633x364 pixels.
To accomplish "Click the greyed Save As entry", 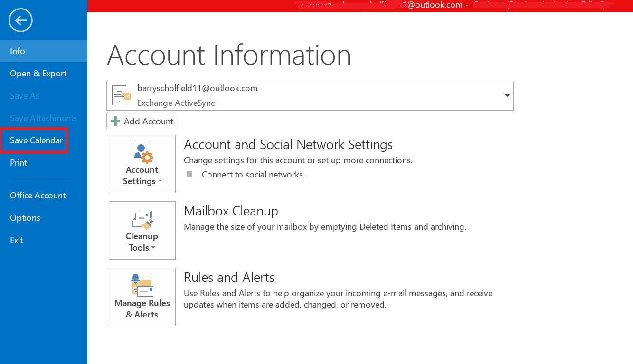I will (44, 96).
